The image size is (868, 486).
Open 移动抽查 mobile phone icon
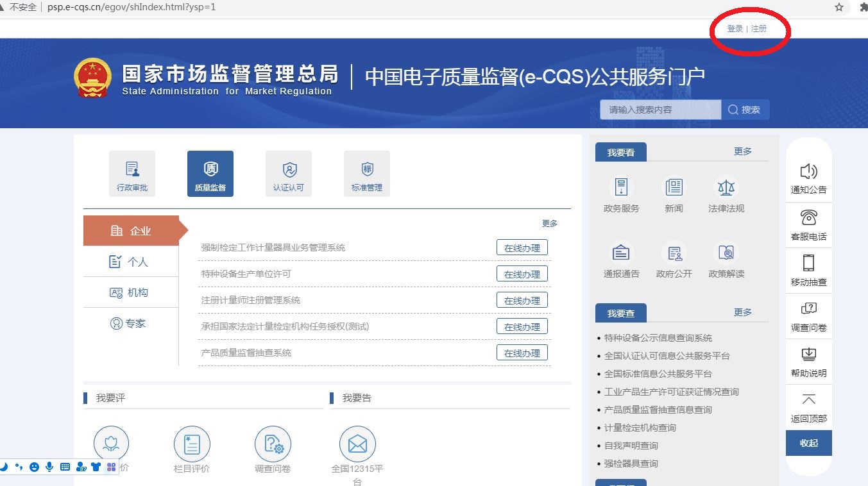(x=808, y=263)
